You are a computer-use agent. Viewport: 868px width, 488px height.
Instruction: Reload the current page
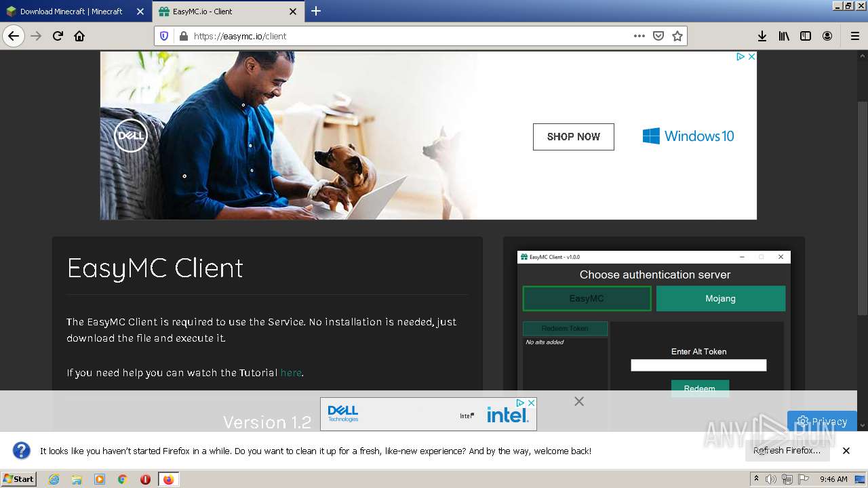(x=58, y=36)
